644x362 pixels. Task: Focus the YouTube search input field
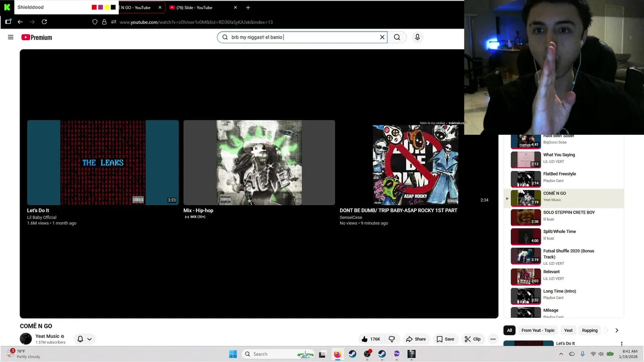pyautogui.click(x=302, y=37)
